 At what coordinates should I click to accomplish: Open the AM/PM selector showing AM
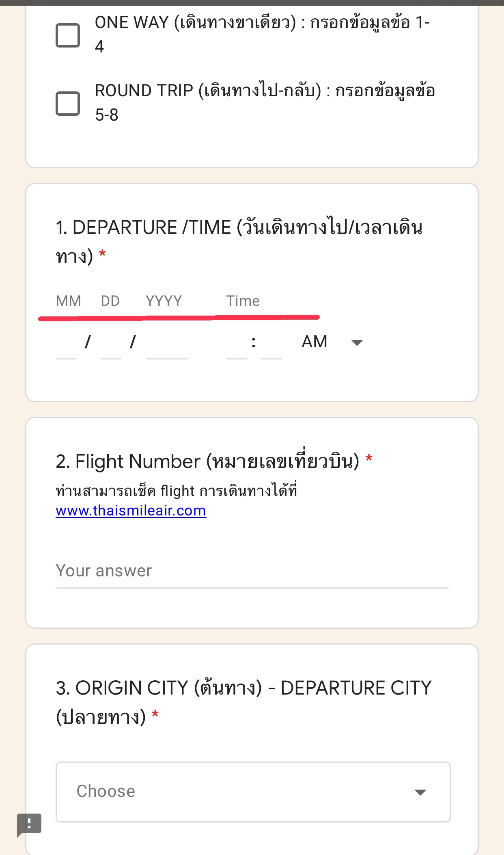(x=332, y=342)
